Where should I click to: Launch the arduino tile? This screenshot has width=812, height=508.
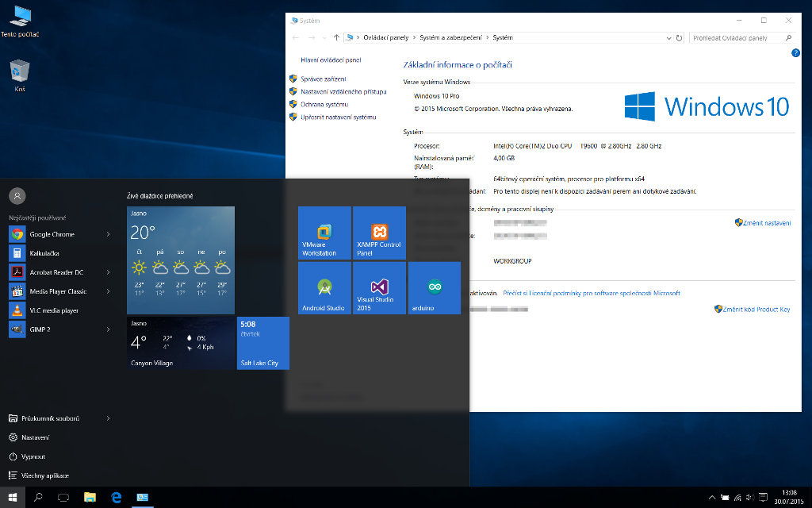pos(435,287)
